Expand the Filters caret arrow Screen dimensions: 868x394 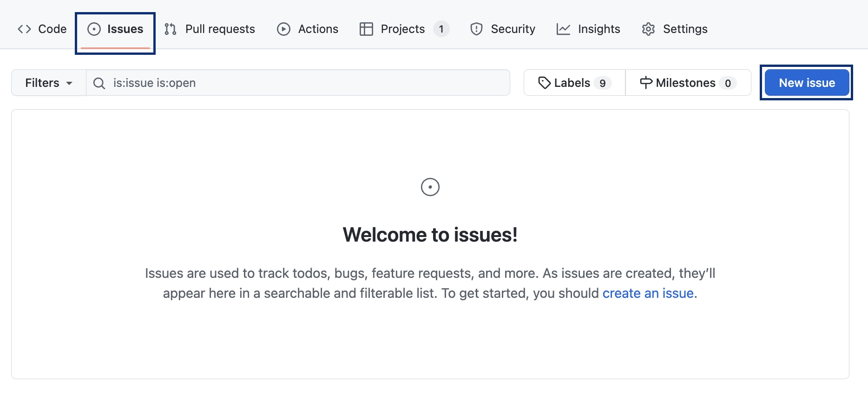69,83
